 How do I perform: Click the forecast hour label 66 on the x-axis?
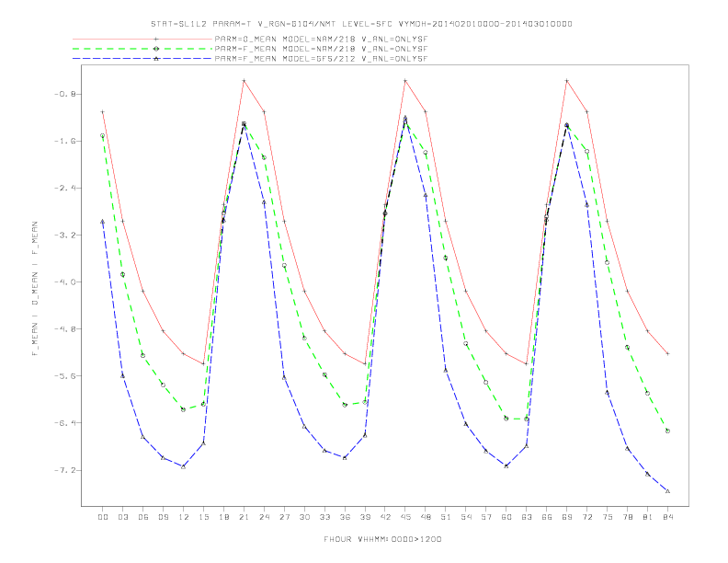pyautogui.click(x=547, y=517)
